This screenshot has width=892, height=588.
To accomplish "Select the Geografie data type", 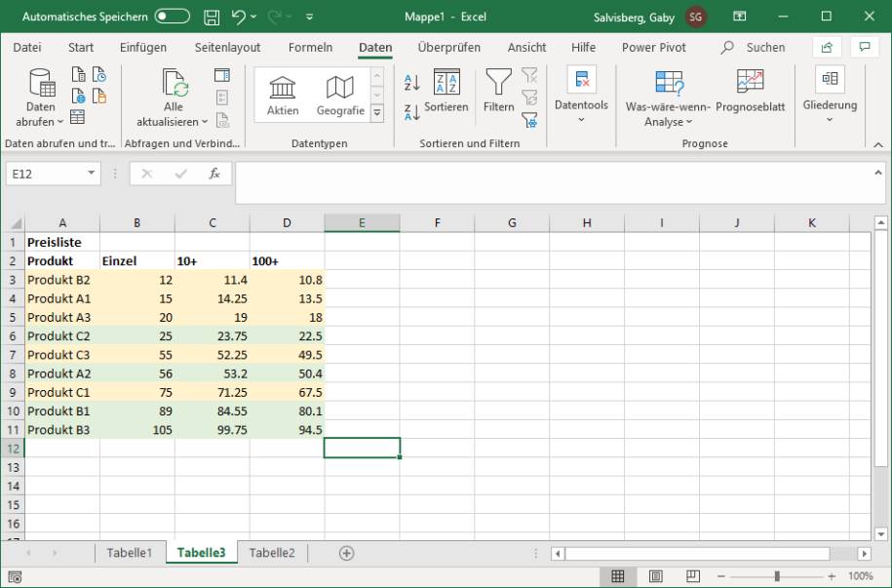I will coord(340,97).
